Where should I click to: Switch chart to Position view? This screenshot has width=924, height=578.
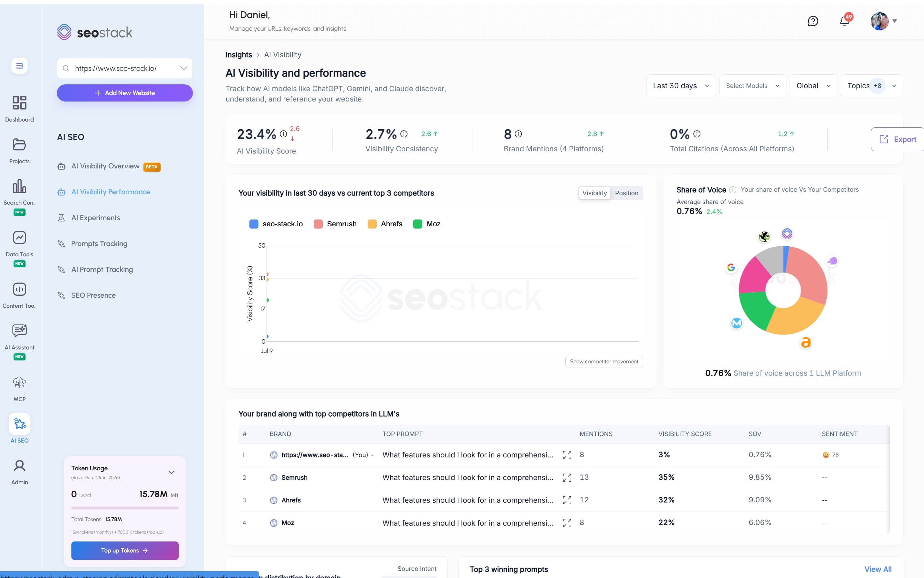[626, 193]
